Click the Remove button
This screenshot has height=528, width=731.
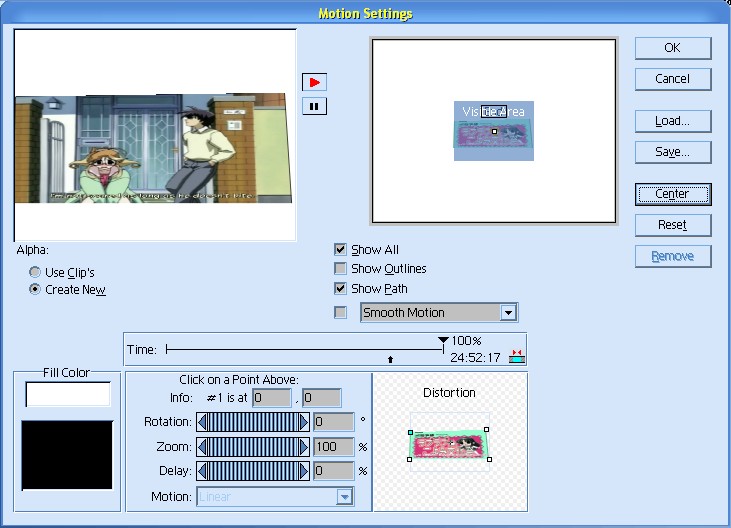click(673, 256)
